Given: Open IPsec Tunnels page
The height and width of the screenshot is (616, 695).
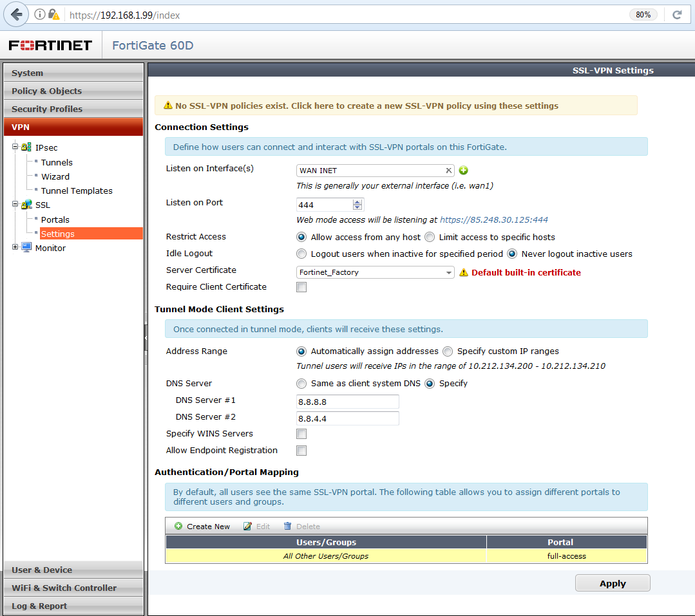Looking at the screenshot, I should pyautogui.click(x=57, y=162).
